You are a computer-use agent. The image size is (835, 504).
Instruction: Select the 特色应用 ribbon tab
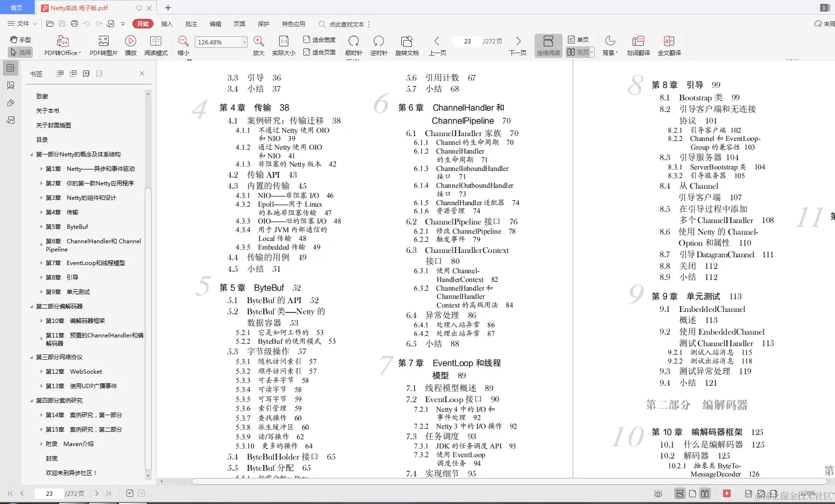pyautogui.click(x=294, y=24)
